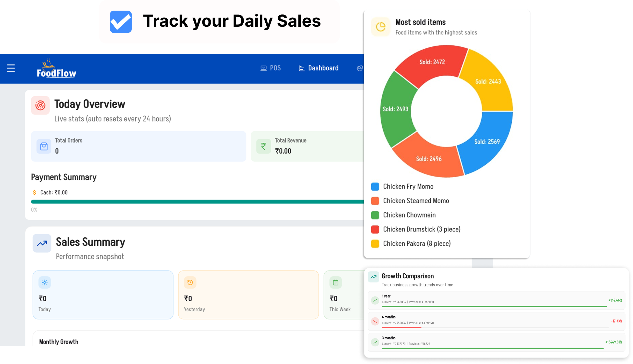The width and height of the screenshot is (633, 364).
Task: Toggle the Track your Daily Sales checkbox
Action: (x=121, y=22)
